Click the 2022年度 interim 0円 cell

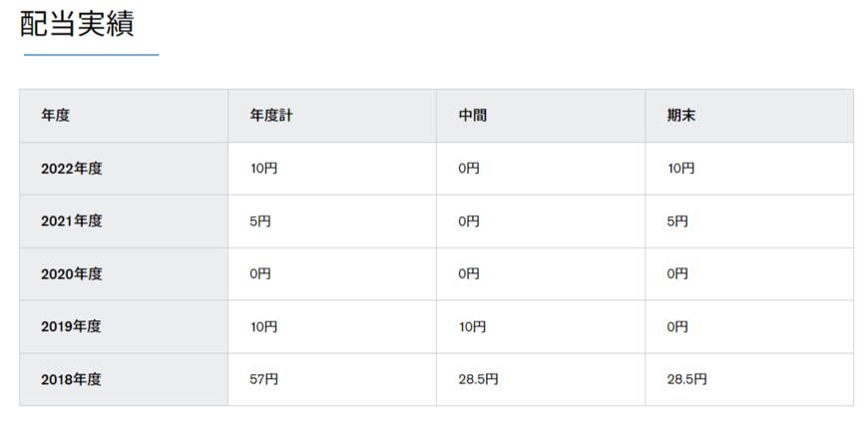(x=469, y=169)
